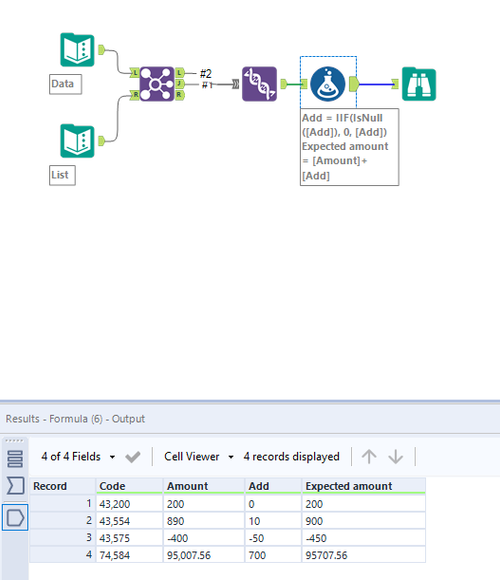Click the Union tool input anchor
500x580 pixels.
pyautogui.click(x=236, y=84)
